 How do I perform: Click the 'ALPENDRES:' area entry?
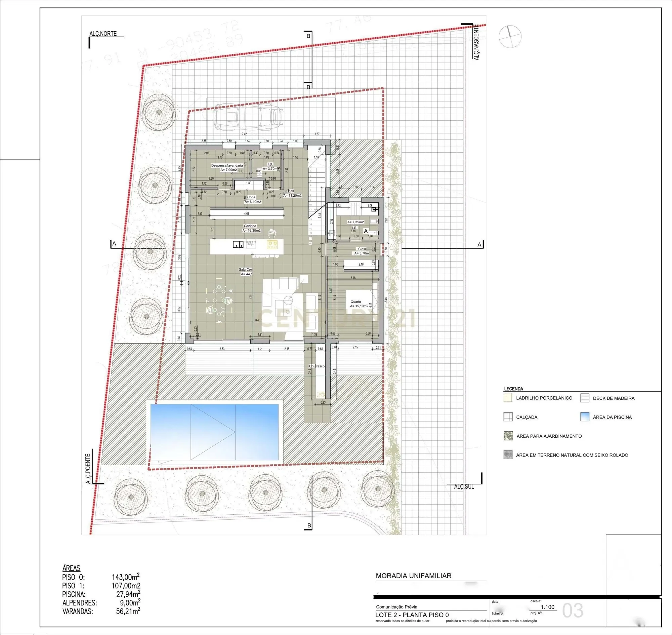click(x=101, y=602)
